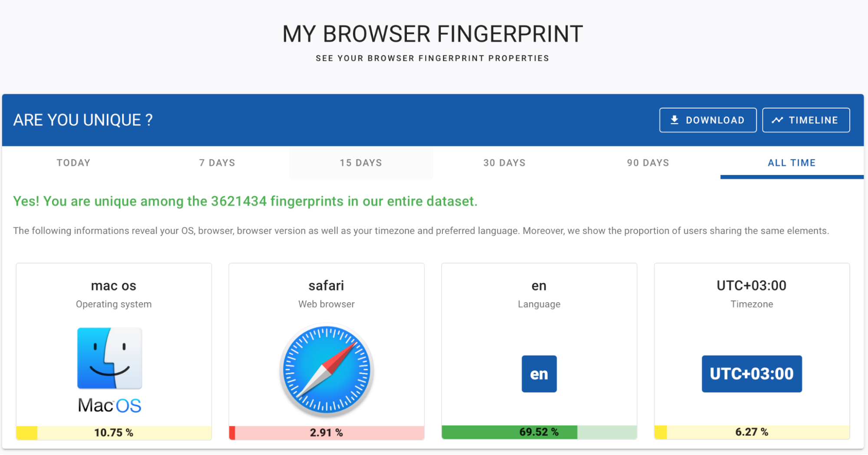Click the 6.27 % timezone progress bar
868x455 pixels.
[x=752, y=432]
